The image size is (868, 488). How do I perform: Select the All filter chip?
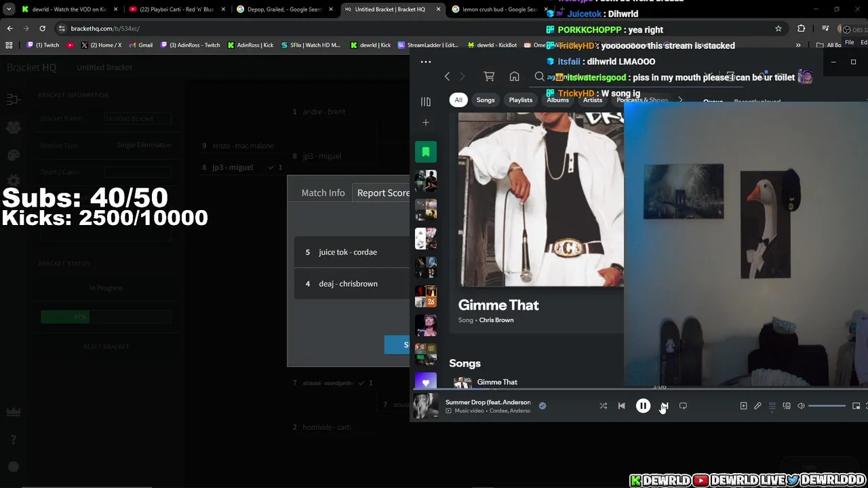click(x=458, y=100)
